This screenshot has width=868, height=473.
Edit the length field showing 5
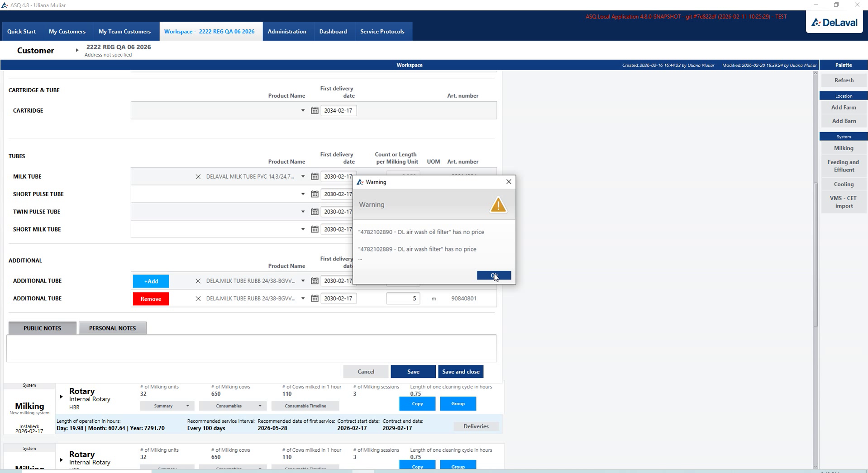pyautogui.click(x=403, y=298)
